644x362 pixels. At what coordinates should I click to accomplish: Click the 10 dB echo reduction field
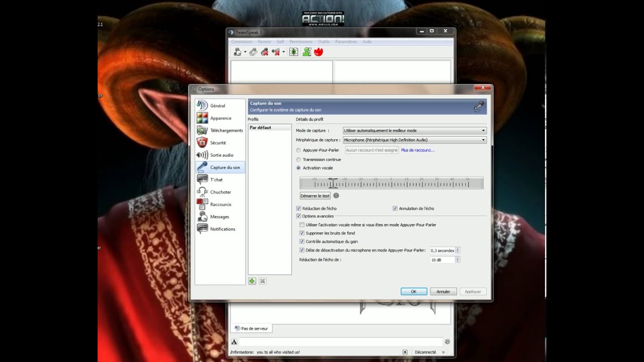[442, 260]
